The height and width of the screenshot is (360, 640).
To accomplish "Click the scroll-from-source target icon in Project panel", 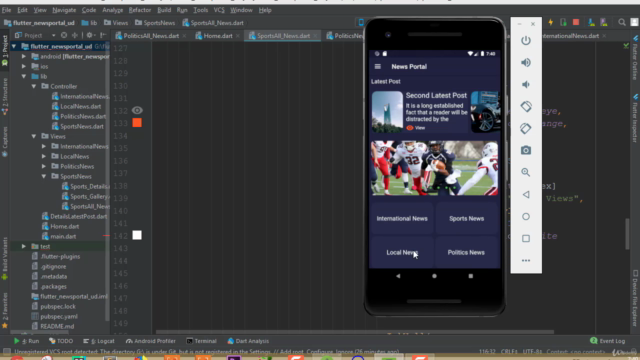I will click(64, 35).
